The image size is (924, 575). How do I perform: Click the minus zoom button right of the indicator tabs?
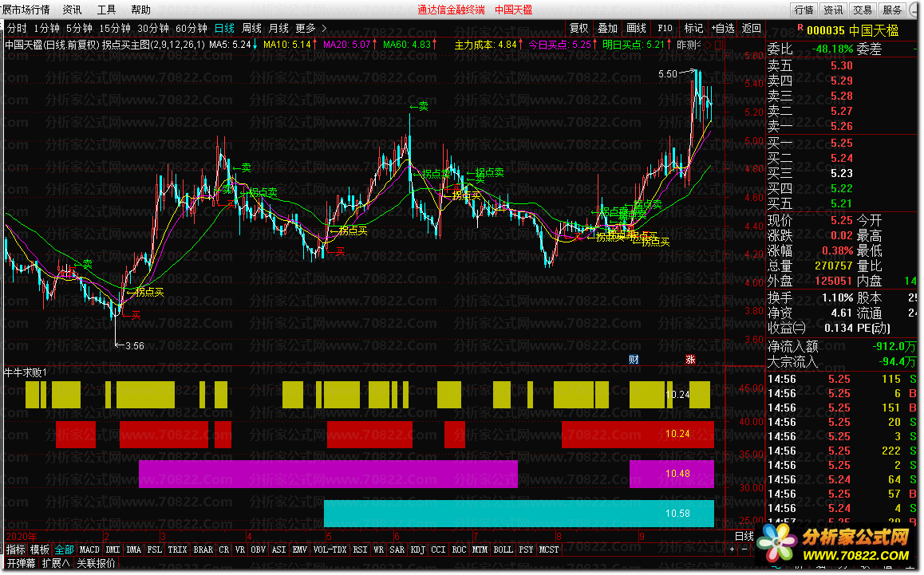click(744, 549)
